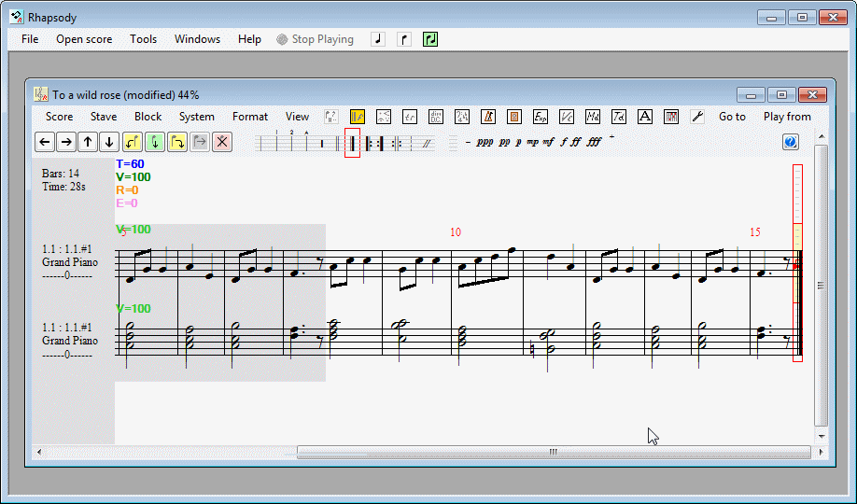This screenshot has height=504, width=857.
Task: Open the Tools menu
Action: click(143, 39)
